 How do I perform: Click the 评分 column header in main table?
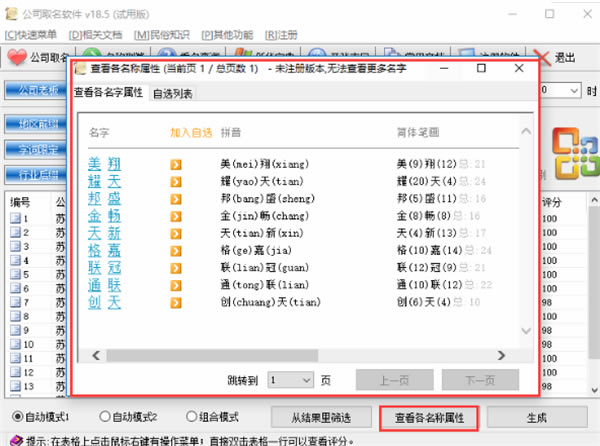(551, 202)
